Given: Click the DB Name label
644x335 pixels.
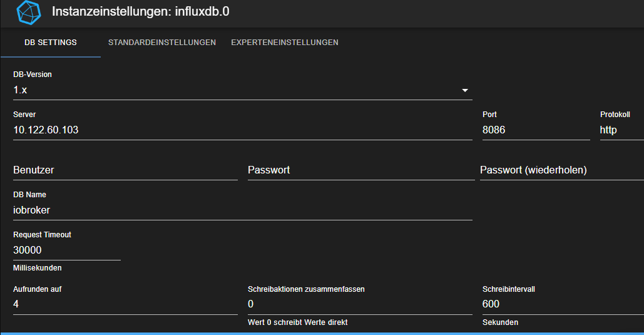Looking at the screenshot, I should click(x=29, y=194).
